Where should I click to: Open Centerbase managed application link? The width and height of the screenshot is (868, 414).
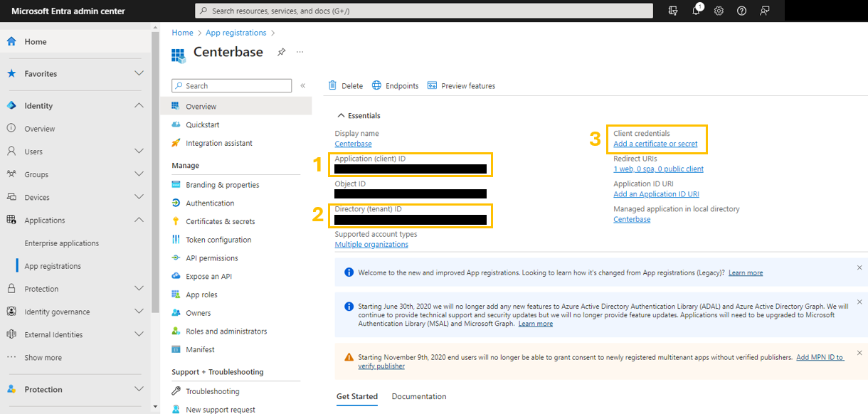tap(632, 219)
